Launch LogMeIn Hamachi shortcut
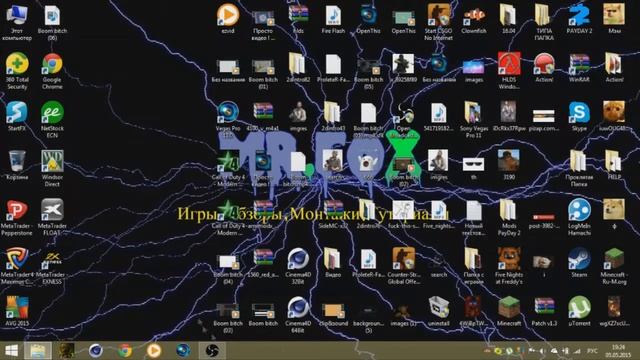The image size is (640, 360). pyautogui.click(x=579, y=217)
